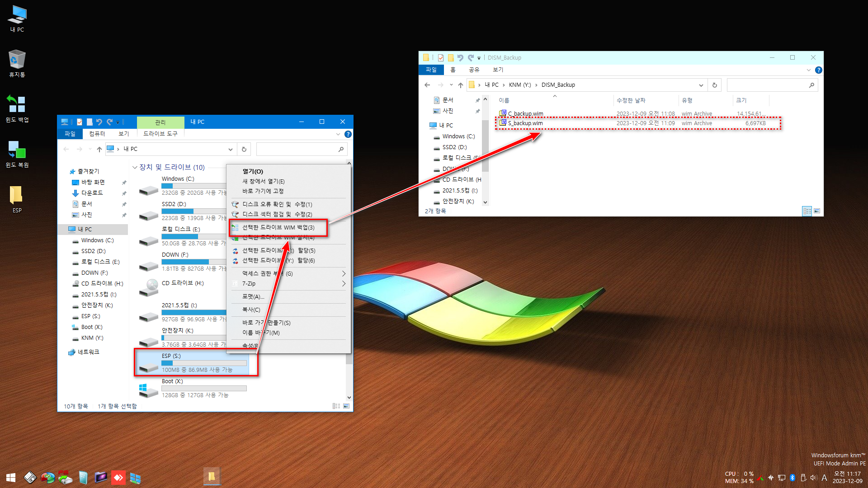The height and width of the screenshot is (488, 868).
Task: Refresh the 내 PC window address bar
Action: (x=244, y=149)
